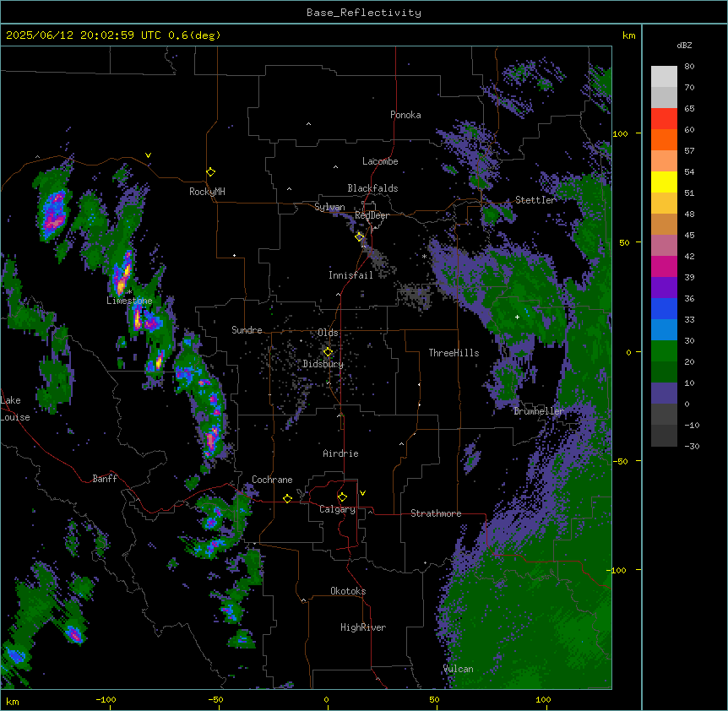Click the km unit label at bottom left
Viewport: 728px width, 711px height.
[12, 701]
